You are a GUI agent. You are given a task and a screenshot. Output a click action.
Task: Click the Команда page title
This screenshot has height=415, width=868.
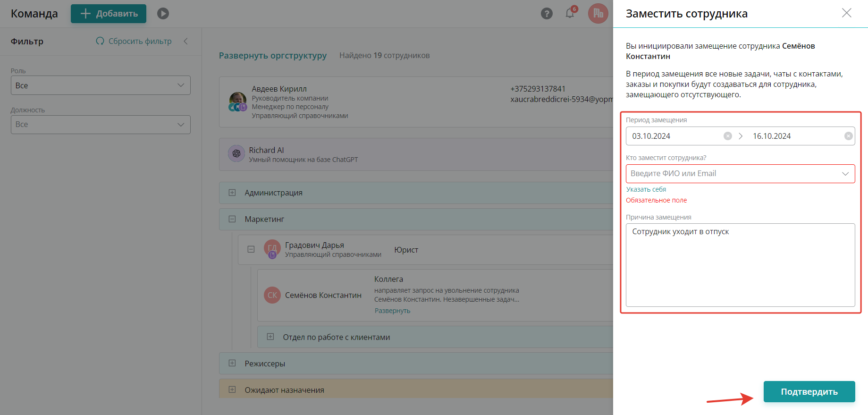coord(34,14)
